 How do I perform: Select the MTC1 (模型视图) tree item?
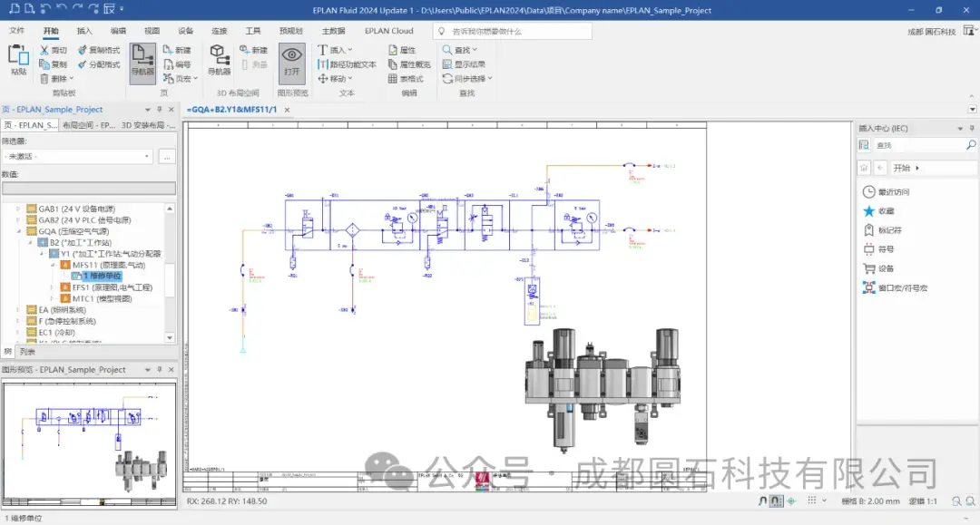point(102,299)
